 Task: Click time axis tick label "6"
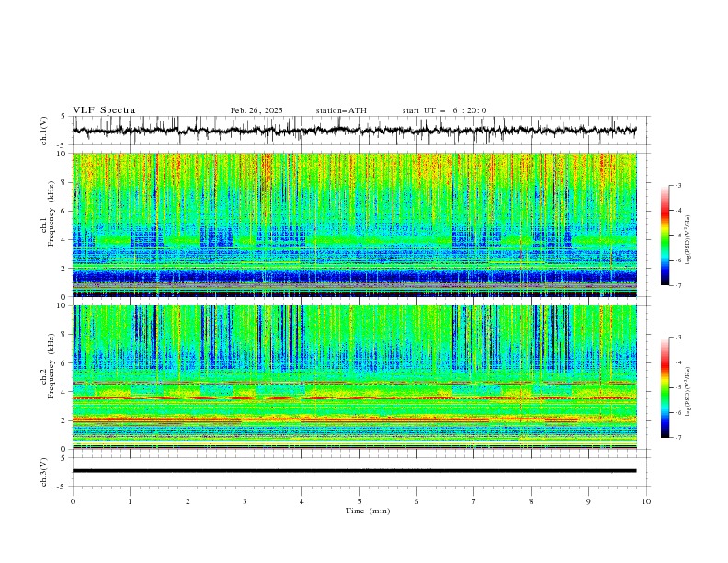(417, 501)
